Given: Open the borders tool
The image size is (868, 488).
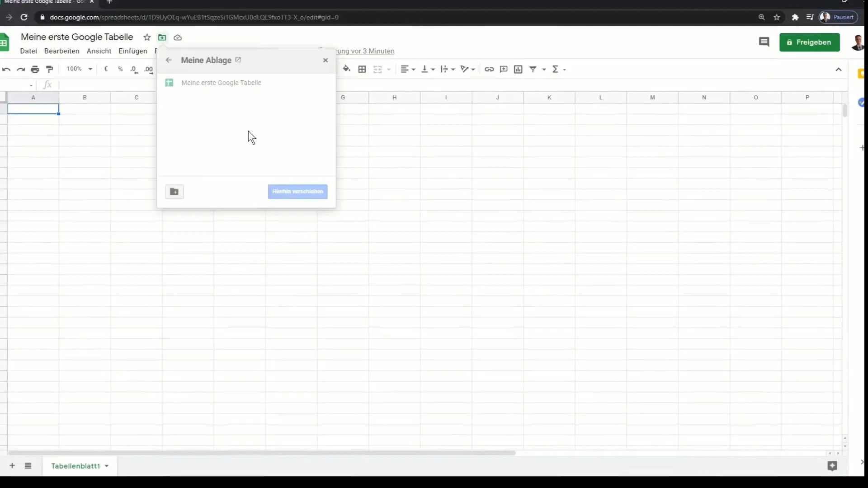Looking at the screenshot, I should click(x=362, y=69).
